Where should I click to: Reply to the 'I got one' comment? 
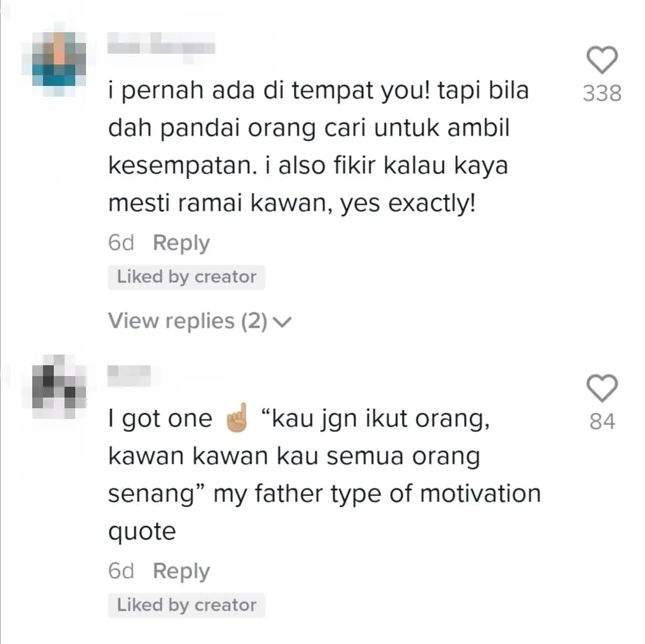[181, 571]
